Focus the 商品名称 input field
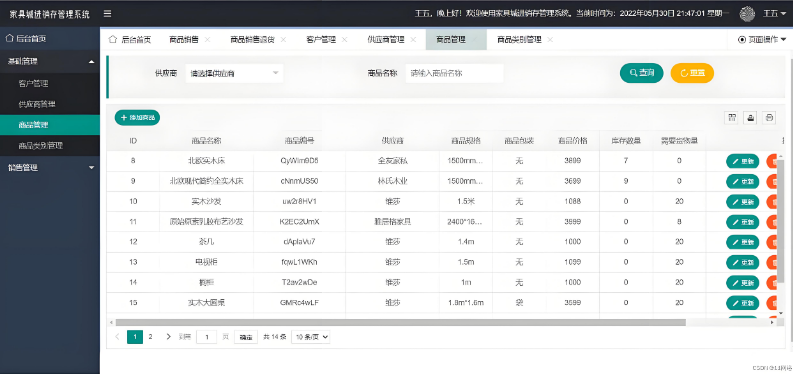Screen dimensions: 793x374 coord(454,73)
